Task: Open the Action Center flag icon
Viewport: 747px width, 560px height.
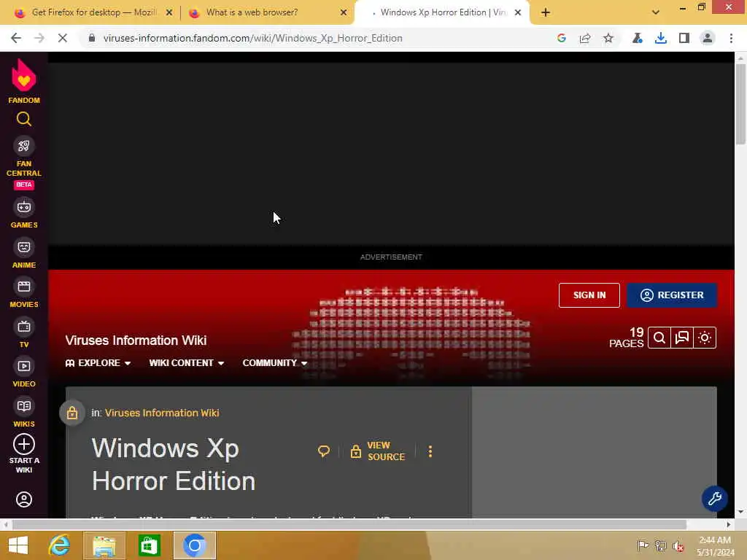Action: click(x=643, y=545)
